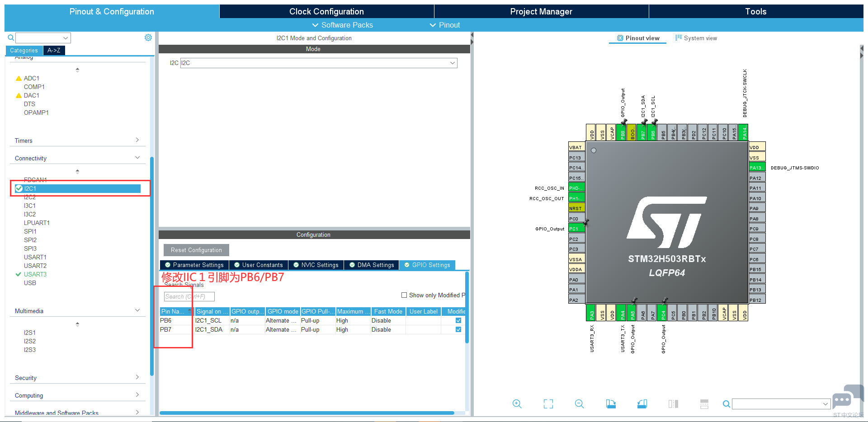This screenshot has height=422, width=868.
Task: Click the sort arrows under Analog
Action: [x=77, y=70]
